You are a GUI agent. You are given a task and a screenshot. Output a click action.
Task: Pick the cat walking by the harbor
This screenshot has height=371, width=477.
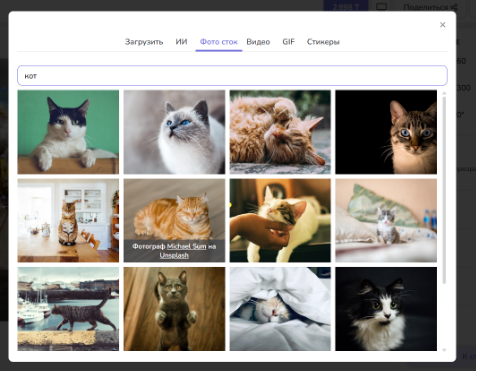point(68,309)
